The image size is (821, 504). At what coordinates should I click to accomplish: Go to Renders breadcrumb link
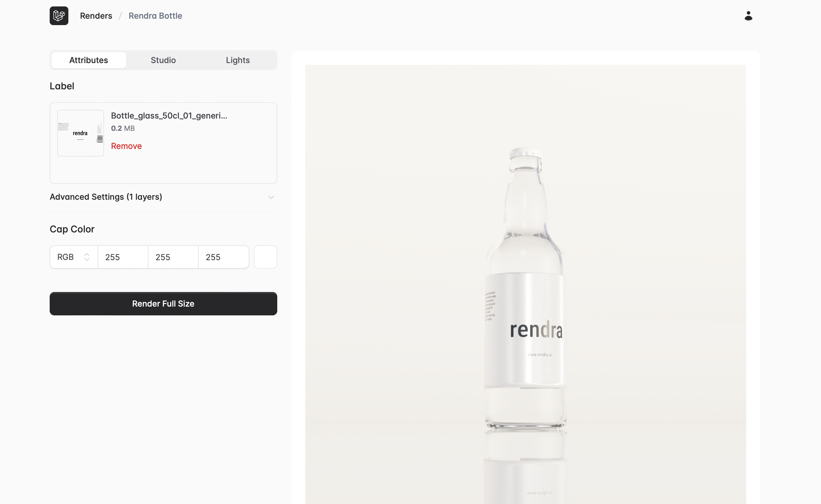96,16
